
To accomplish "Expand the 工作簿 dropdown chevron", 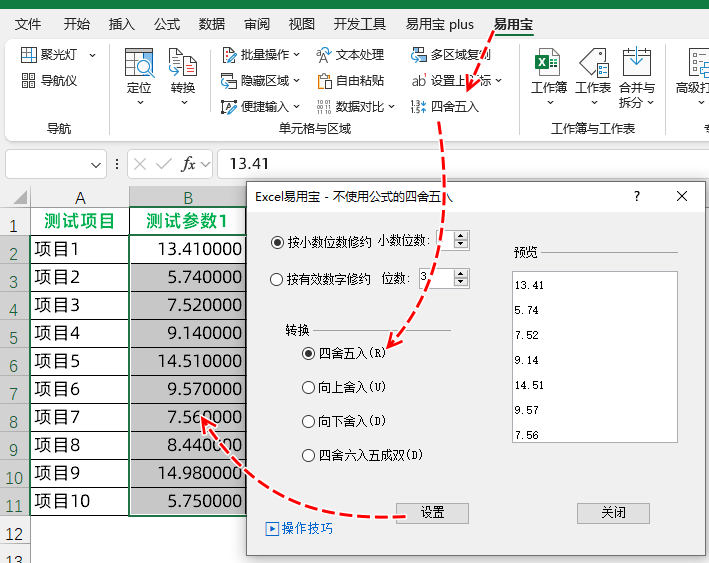I will [x=550, y=103].
